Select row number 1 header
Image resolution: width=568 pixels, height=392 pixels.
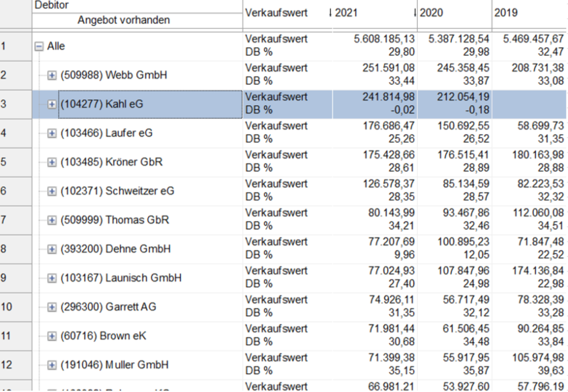[16, 46]
